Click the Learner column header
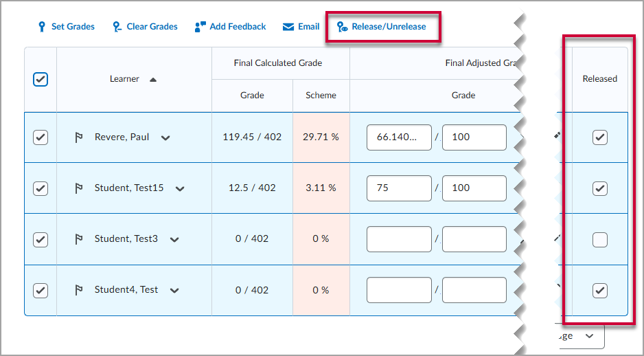Viewport: 644px width, 356px height. coord(124,79)
